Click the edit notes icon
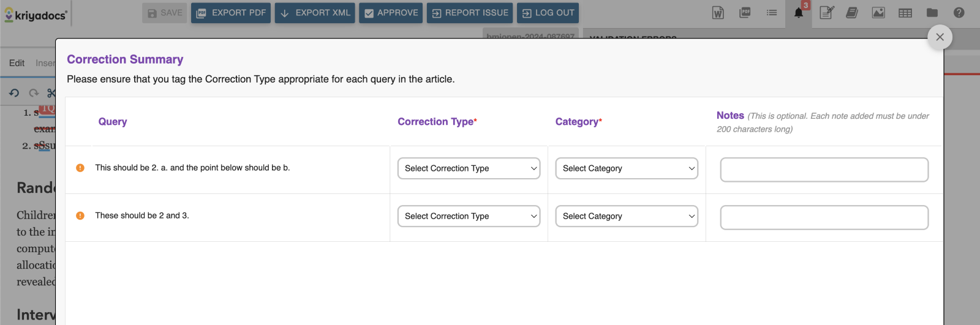This screenshot has height=325, width=980. [826, 13]
